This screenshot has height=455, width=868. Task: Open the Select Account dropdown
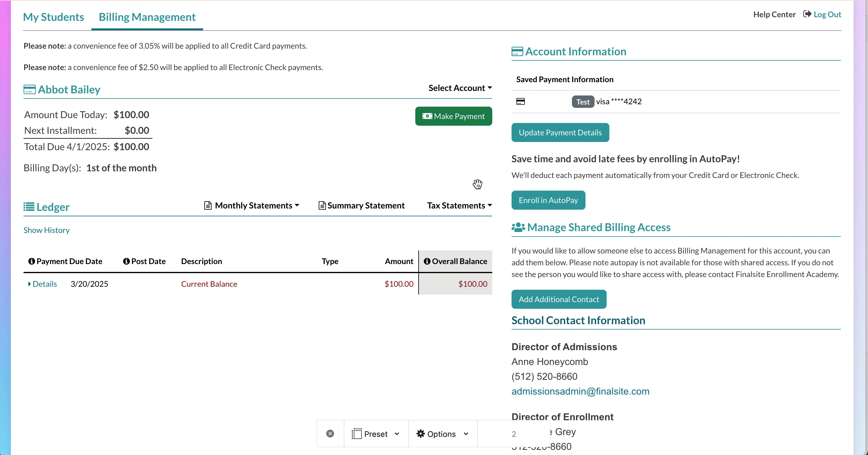[460, 88]
